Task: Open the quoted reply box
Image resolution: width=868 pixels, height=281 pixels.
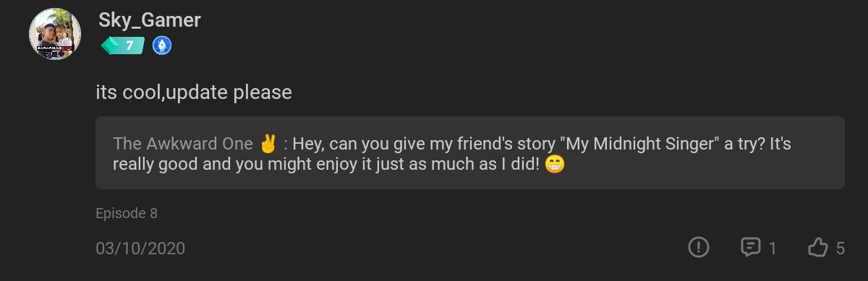Action: [470, 153]
